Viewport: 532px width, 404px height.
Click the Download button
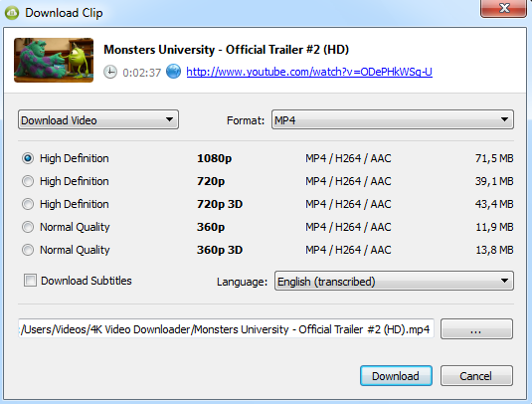(396, 376)
